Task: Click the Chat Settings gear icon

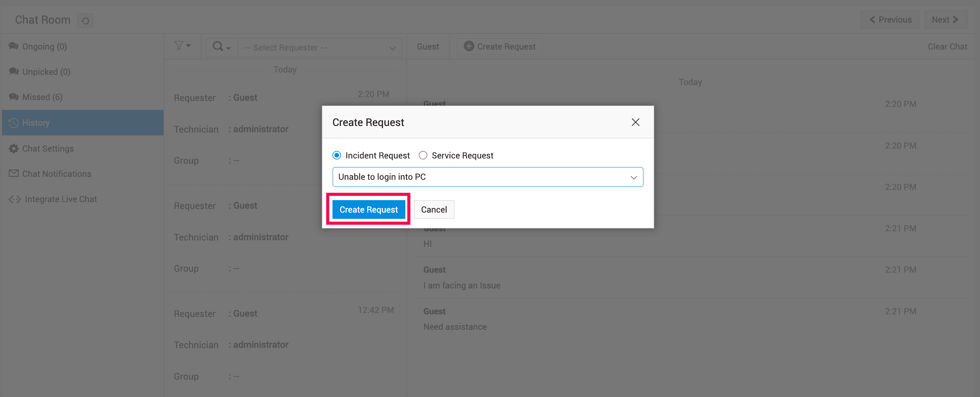Action: [14, 148]
